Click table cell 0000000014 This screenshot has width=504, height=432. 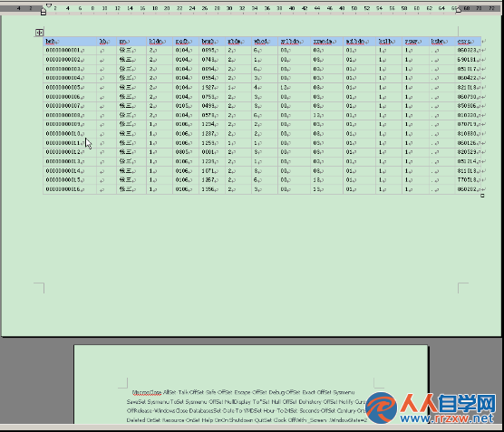click(70, 171)
